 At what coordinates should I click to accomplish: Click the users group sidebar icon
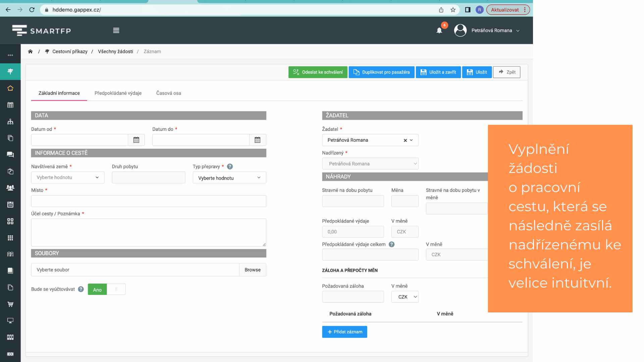tap(10, 188)
